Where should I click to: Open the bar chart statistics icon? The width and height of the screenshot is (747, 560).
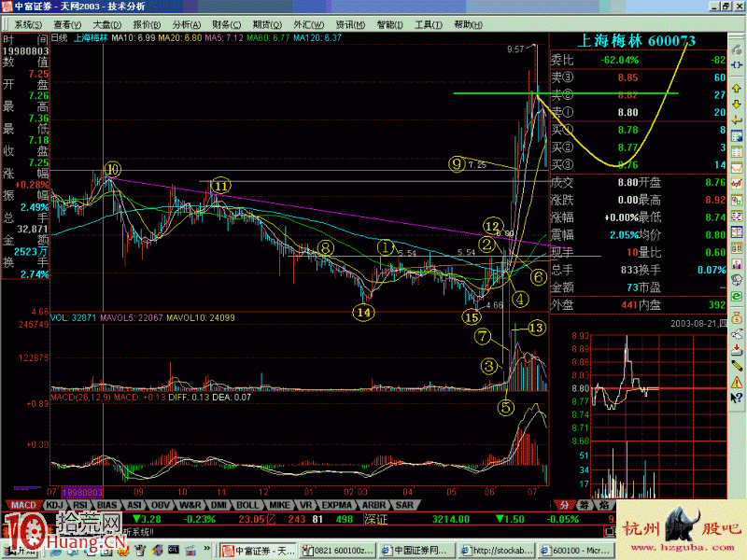[737, 264]
